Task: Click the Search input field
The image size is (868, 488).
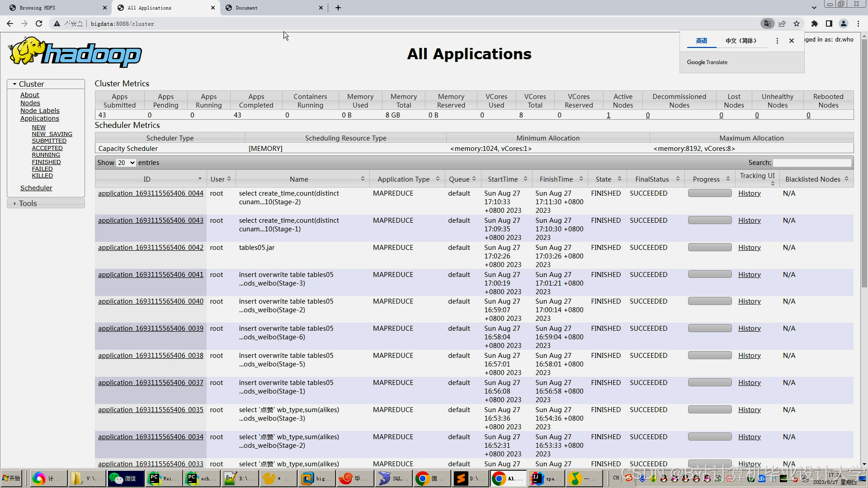Action: click(x=812, y=163)
